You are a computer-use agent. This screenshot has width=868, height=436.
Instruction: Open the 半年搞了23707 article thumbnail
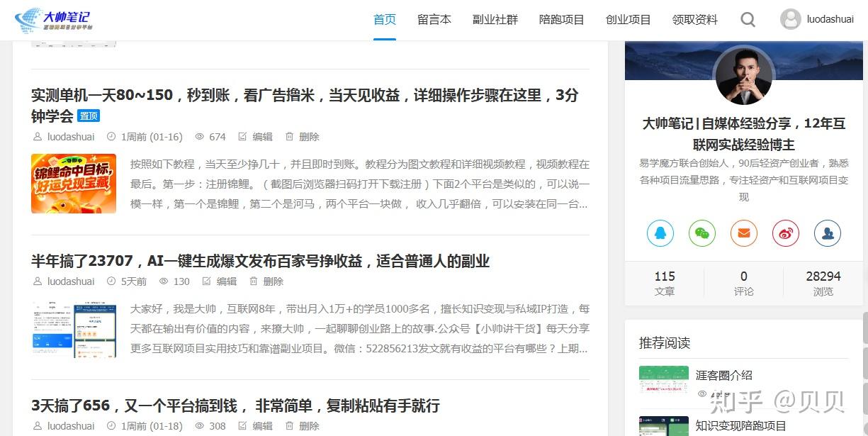pyautogui.click(x=74, y=329)
